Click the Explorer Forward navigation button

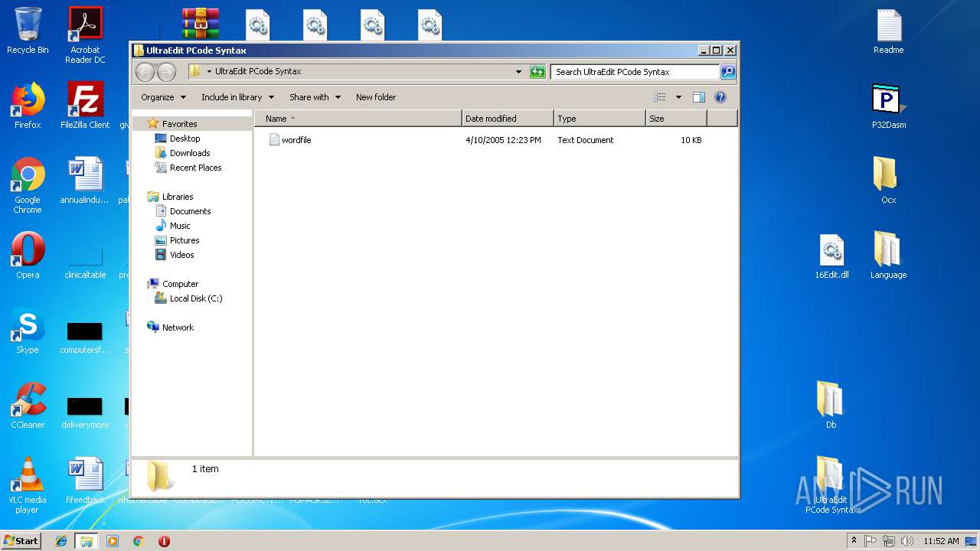166,72
